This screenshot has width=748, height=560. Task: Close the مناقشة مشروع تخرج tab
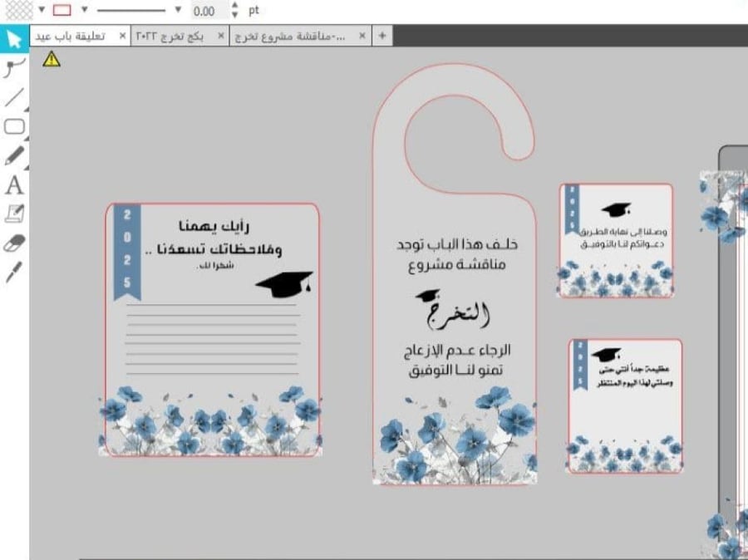pyautogui.click(x=362, y=37)
